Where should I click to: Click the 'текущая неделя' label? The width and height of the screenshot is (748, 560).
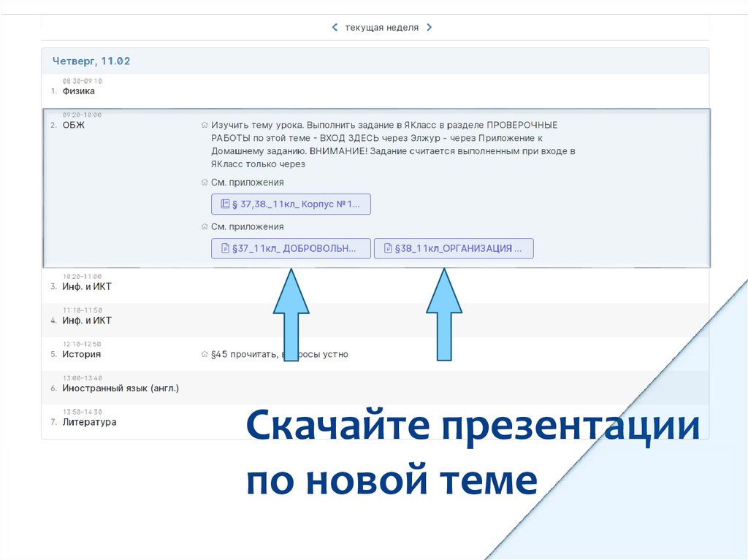pos(381,28)
